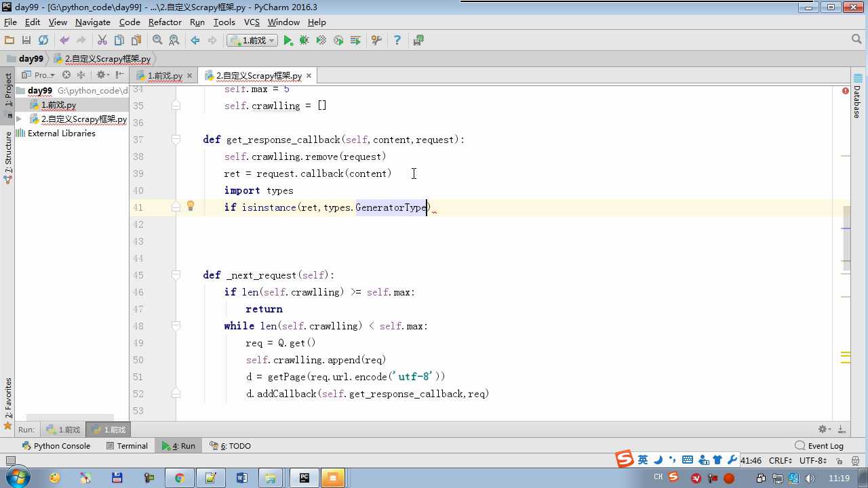Click the editor vertical scrollbar

click(x=846, y=238)
